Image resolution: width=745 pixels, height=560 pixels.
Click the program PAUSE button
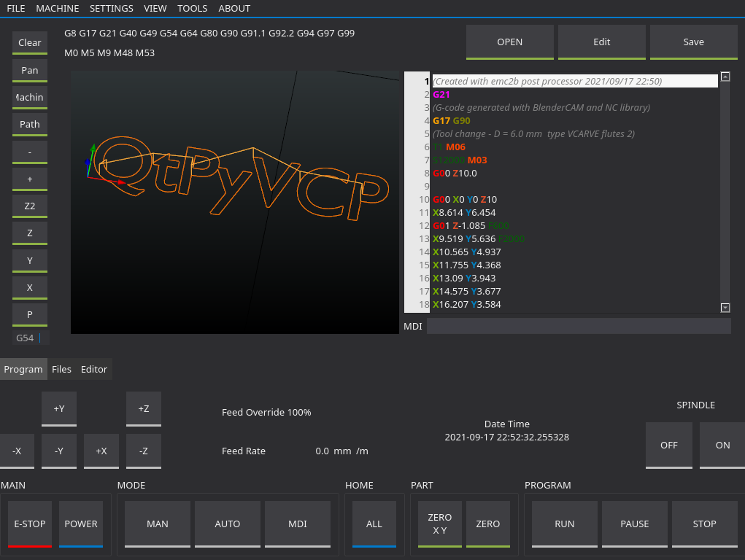[634, 524]
